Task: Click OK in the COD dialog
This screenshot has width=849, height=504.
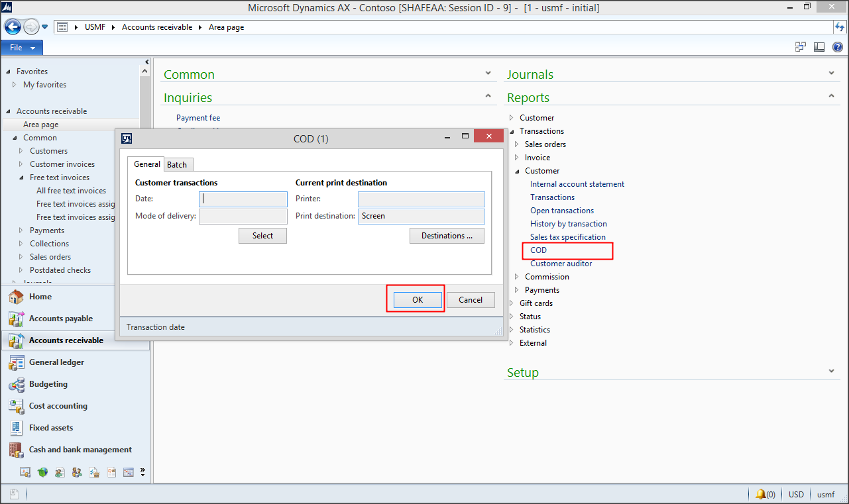Action: 416,299
